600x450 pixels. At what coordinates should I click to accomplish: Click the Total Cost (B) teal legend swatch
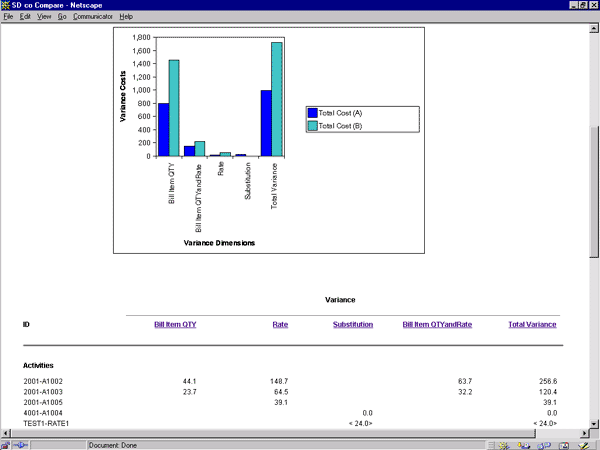[x=313, y=126]
